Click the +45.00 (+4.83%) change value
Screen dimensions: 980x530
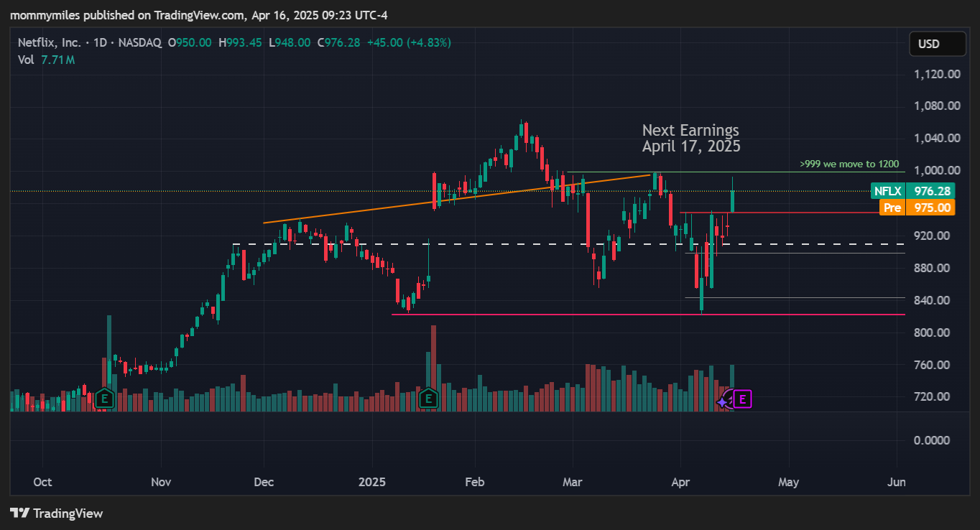click(x=409, y=43)
